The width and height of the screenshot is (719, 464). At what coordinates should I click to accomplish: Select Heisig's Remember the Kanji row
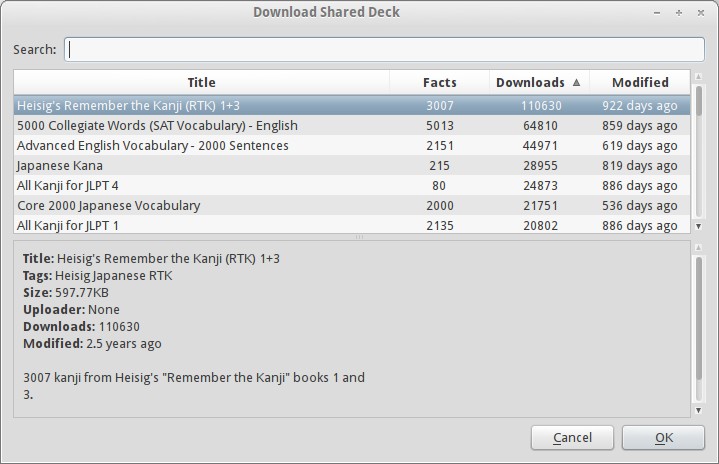coord(352,105)
